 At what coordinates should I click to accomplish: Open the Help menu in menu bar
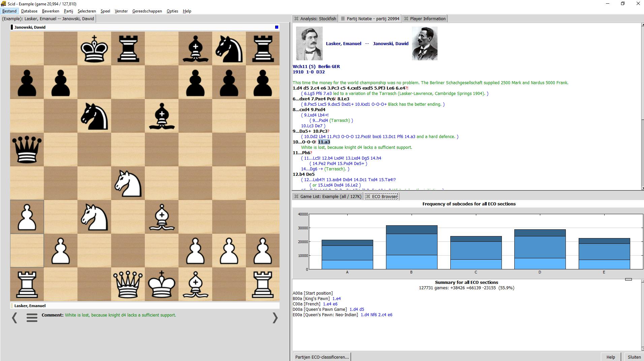[x=187, y=11]
